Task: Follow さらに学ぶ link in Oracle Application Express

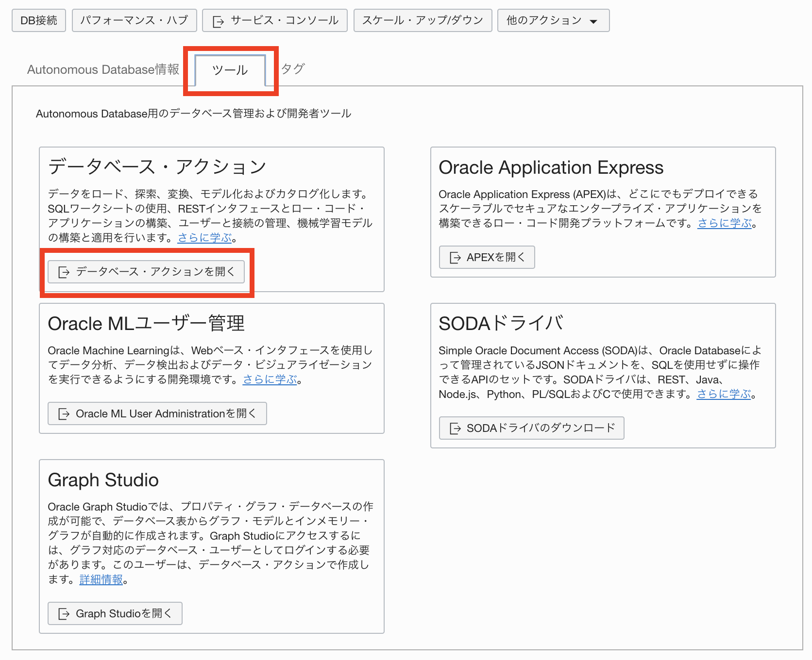Action: [725, 223]
